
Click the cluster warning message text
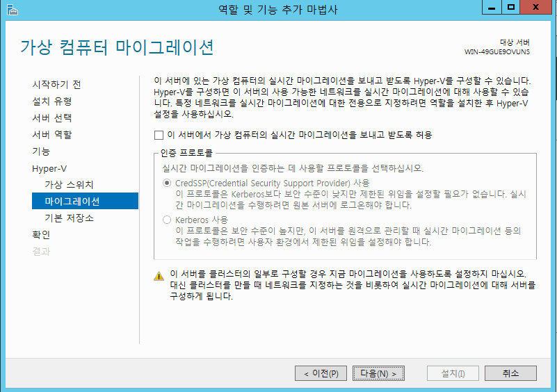(x=353, y=285)
